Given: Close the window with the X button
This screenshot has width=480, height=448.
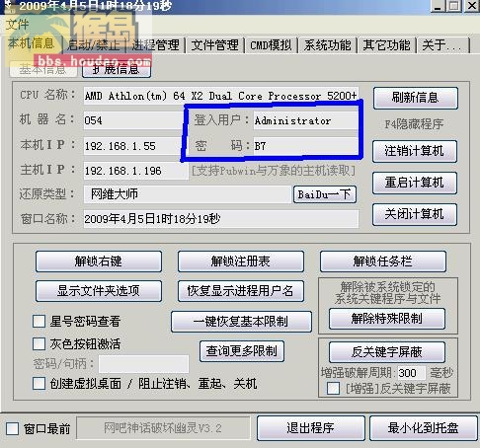Looking at the screenshot, I should coord(472,6).
